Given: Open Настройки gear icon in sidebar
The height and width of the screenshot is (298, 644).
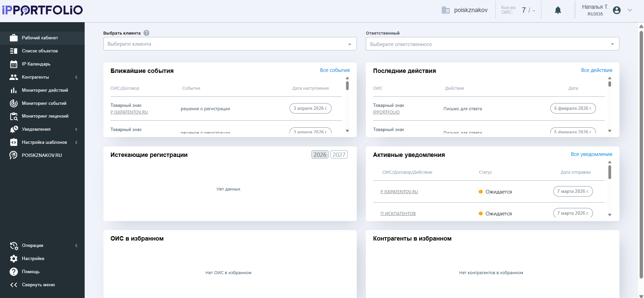Looking at the screenshot, I should pyautogui.click(x=13, y=259).
